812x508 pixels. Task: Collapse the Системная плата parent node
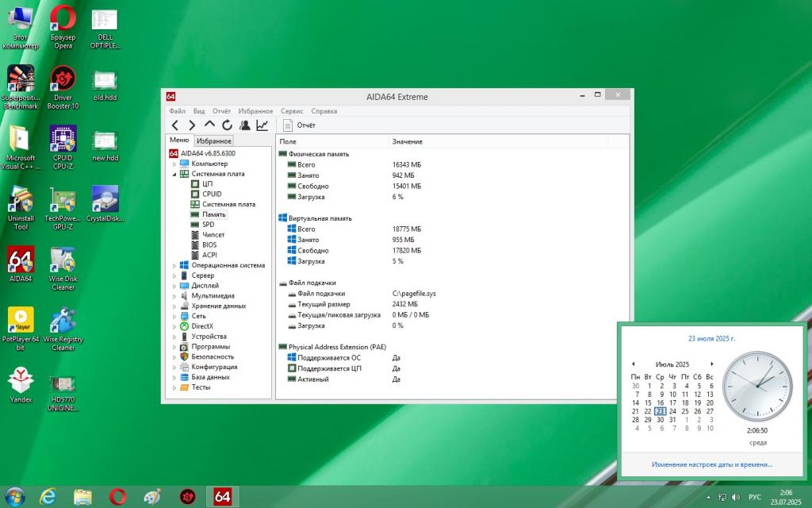[174, 174]
